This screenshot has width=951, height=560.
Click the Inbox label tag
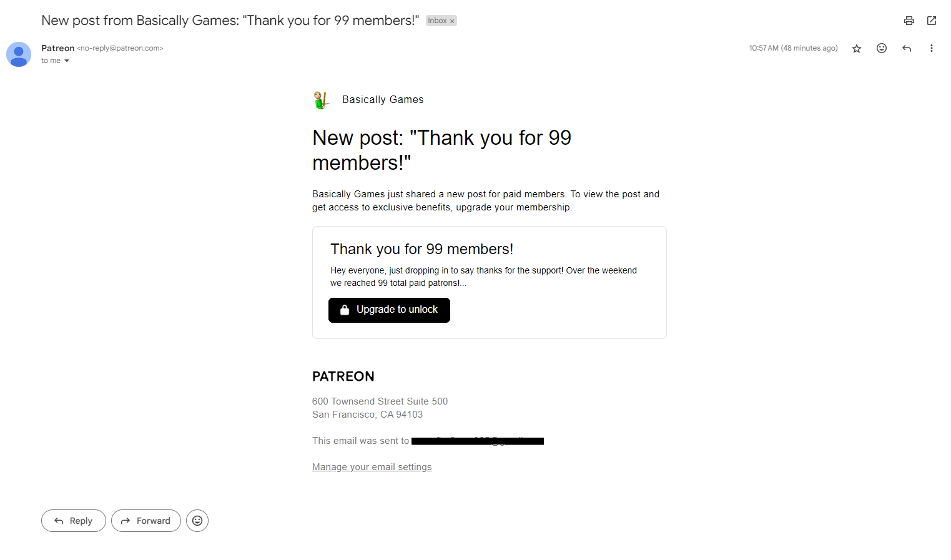[x=436, y=21]
